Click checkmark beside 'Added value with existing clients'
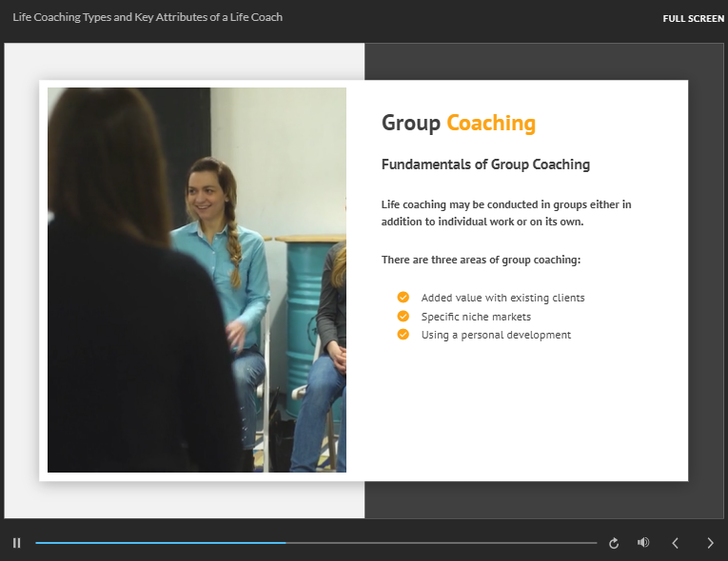Image resolution: width=728 pixels, height=561 pixels. tap(403, 298)
